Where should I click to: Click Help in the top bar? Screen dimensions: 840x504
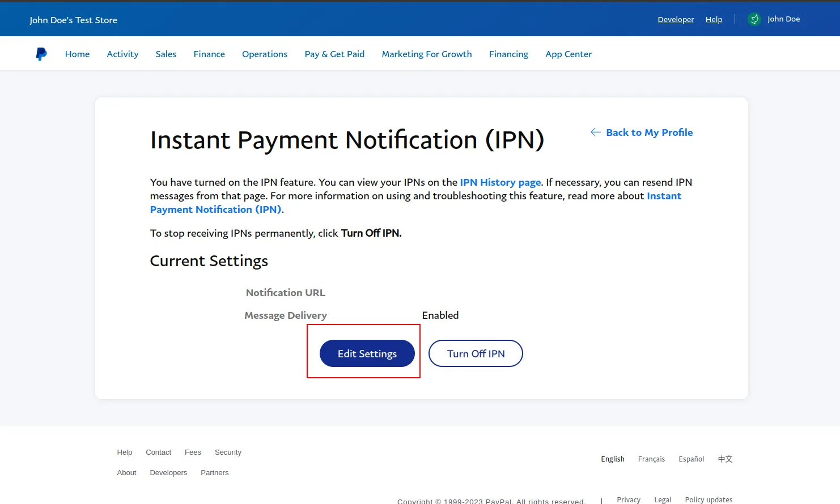pyautogui.click(x=714, y=19)
